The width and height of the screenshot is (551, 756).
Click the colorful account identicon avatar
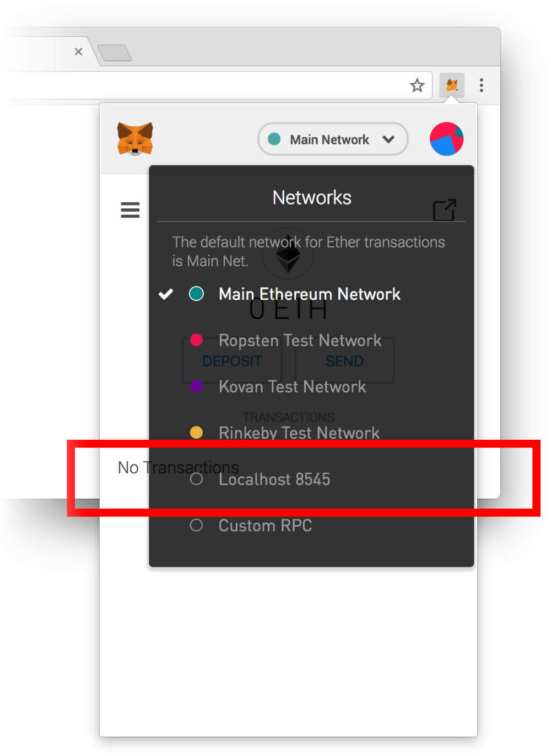(x=446, y=139)
